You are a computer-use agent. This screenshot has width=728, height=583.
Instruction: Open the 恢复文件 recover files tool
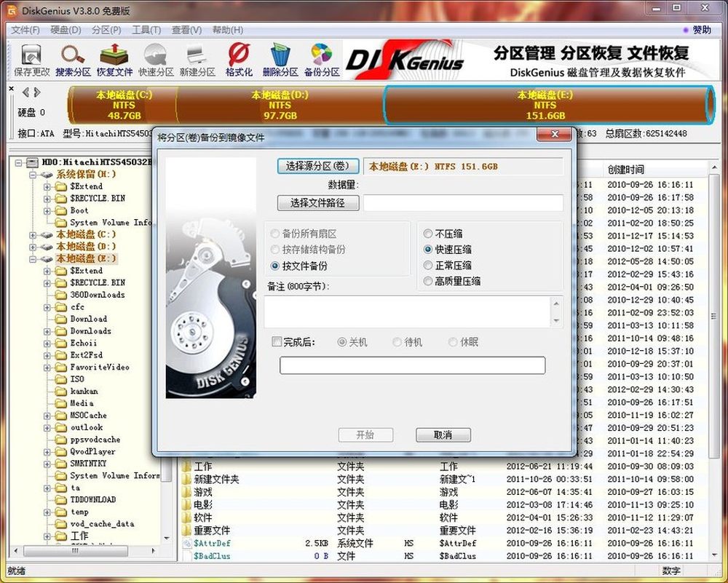[x=114, y=60]
